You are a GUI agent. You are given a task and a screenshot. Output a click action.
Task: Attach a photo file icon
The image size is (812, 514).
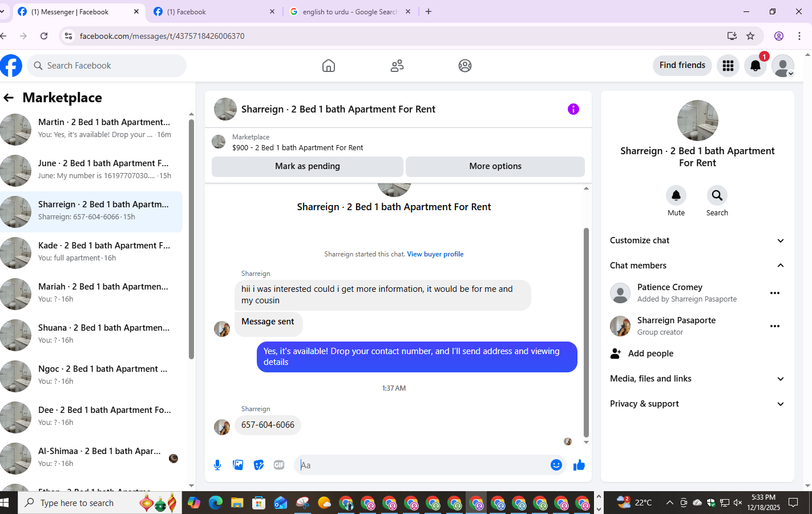tap(238, 465)
